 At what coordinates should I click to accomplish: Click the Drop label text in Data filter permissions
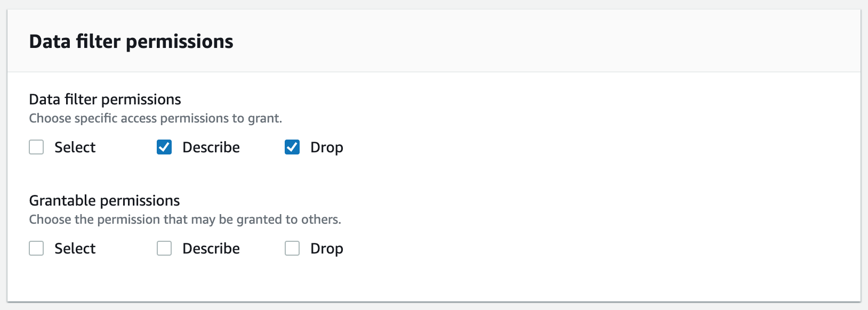point(326,148)
